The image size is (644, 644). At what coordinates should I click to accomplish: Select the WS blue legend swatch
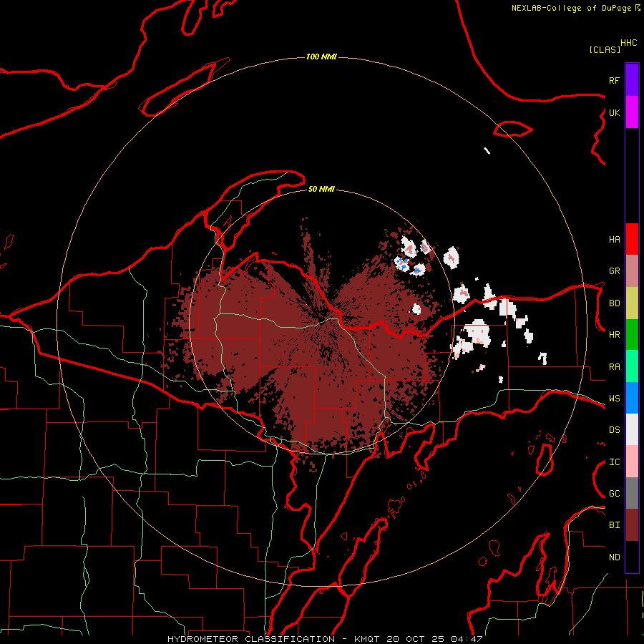tap(632, 398)
